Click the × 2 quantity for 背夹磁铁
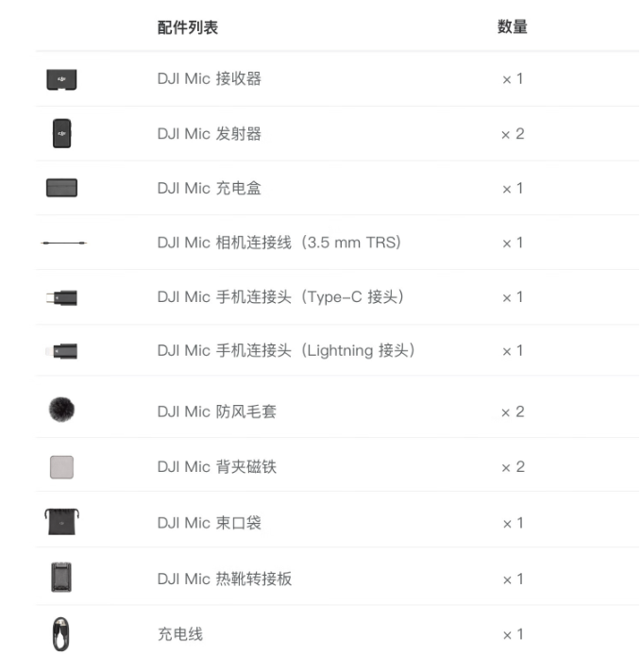 513,466
